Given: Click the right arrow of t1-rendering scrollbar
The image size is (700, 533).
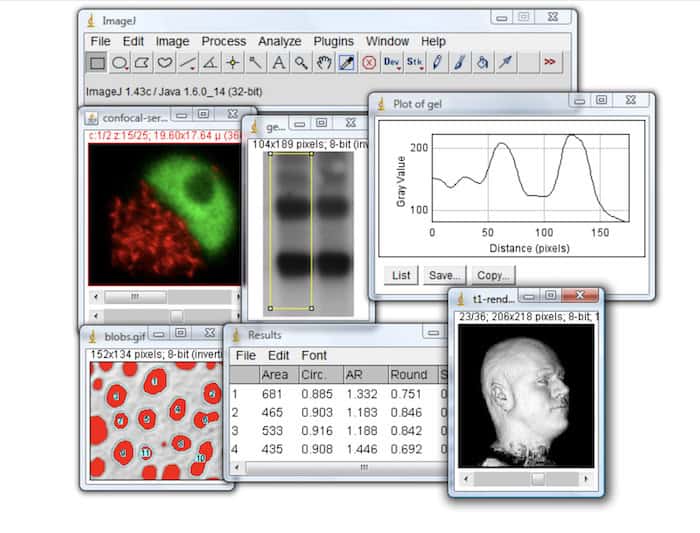Looking at the screenshot, I should tap(586, 479).
